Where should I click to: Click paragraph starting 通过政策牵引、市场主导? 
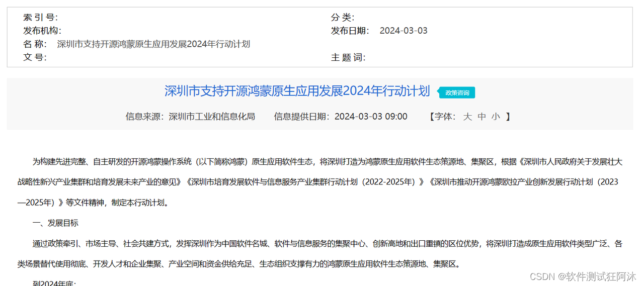pos(320,253)
